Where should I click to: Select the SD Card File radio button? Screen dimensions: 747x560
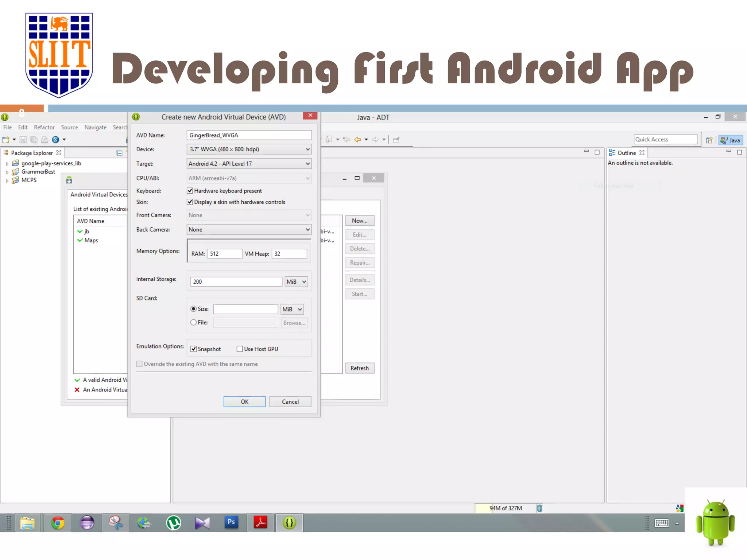pyautogui.click(x=194, y=322)
